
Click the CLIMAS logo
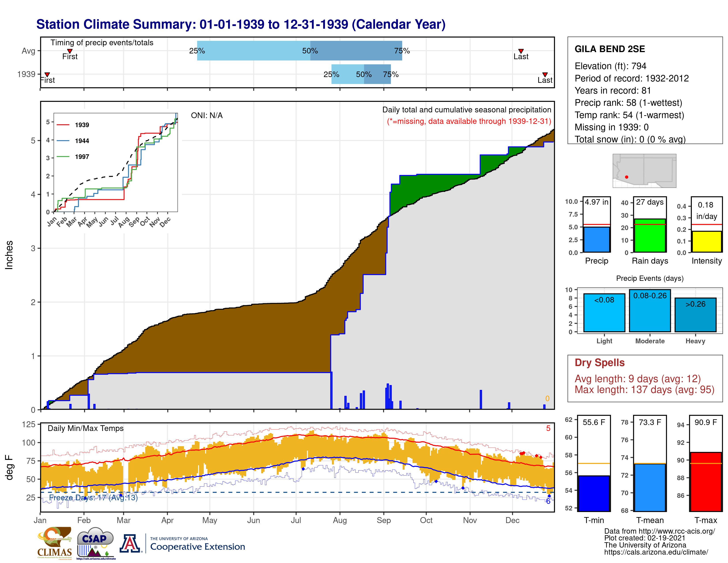click(x=54, y=543)
